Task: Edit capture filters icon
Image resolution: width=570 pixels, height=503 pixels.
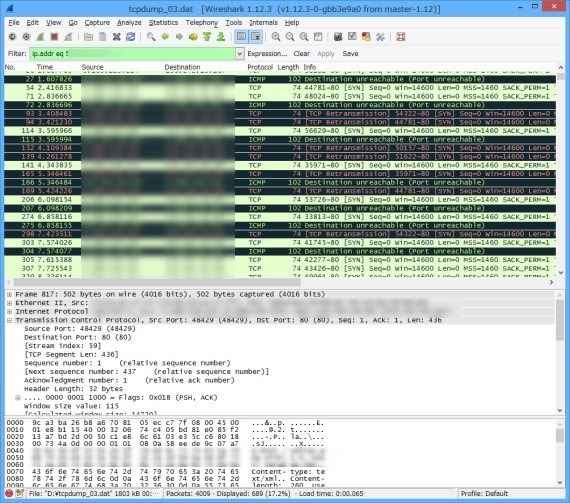Action: (338, 37)
